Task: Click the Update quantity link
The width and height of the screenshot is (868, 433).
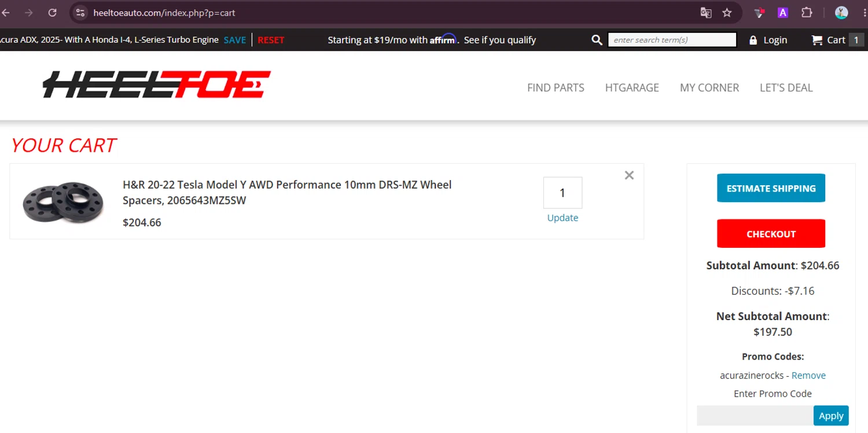Action: tap(562, 218)
